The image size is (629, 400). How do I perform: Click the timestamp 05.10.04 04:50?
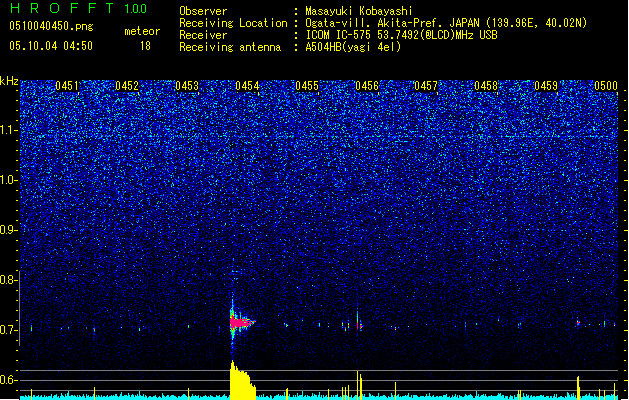pos(51,46)
